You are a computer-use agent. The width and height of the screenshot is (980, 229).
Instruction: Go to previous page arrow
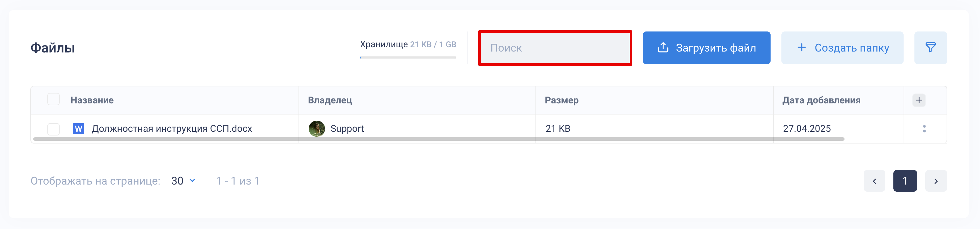point(874,181)
